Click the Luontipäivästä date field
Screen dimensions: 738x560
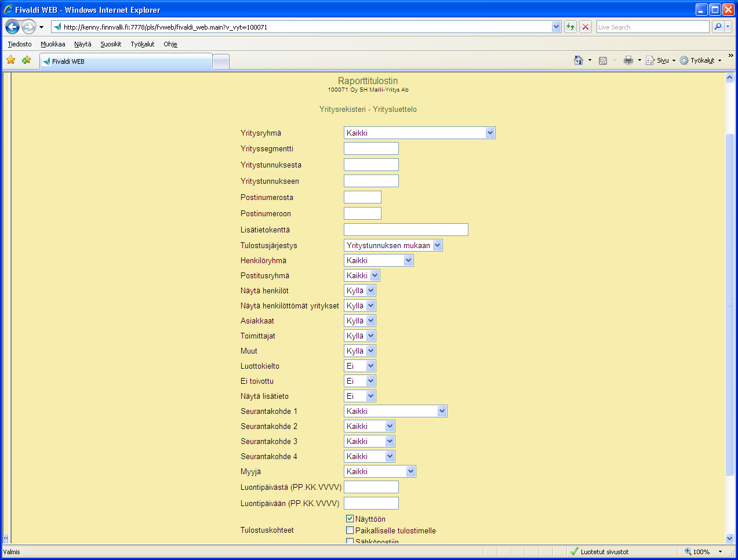point(371,487)
